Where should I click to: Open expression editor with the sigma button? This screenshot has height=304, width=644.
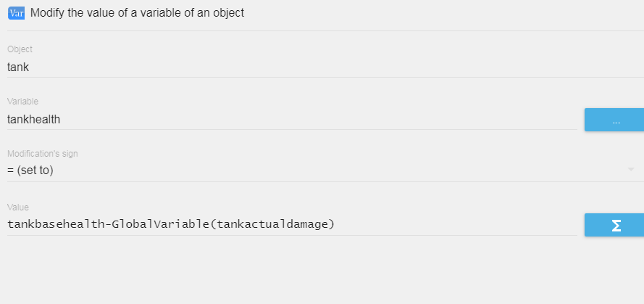[x=614, y=225]
